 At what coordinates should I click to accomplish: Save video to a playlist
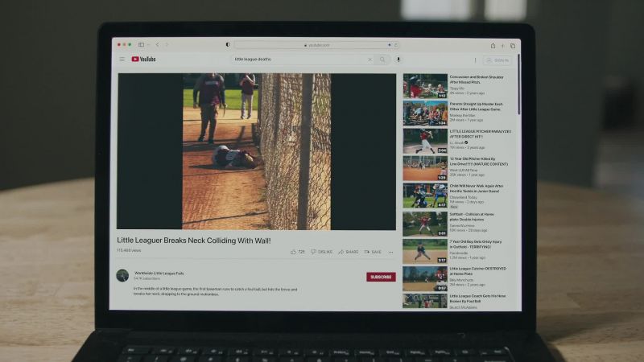coord(373,252)
